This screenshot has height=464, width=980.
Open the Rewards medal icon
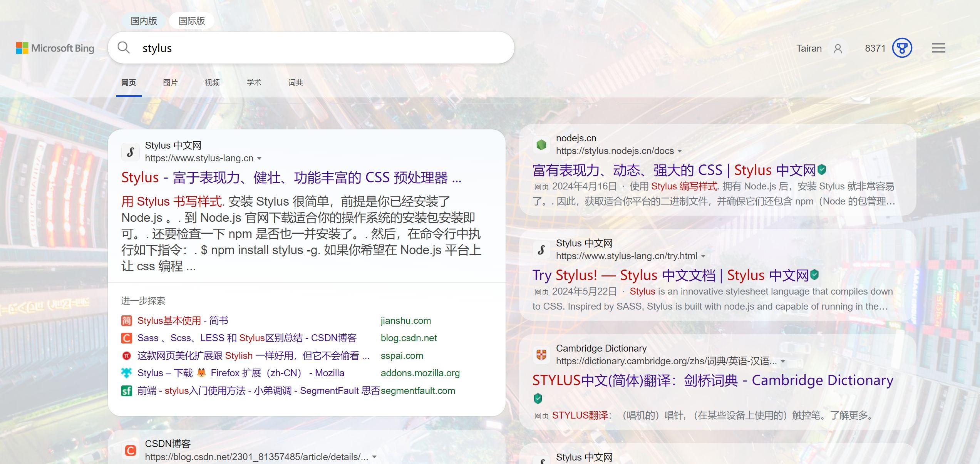(x=902, y=48)
